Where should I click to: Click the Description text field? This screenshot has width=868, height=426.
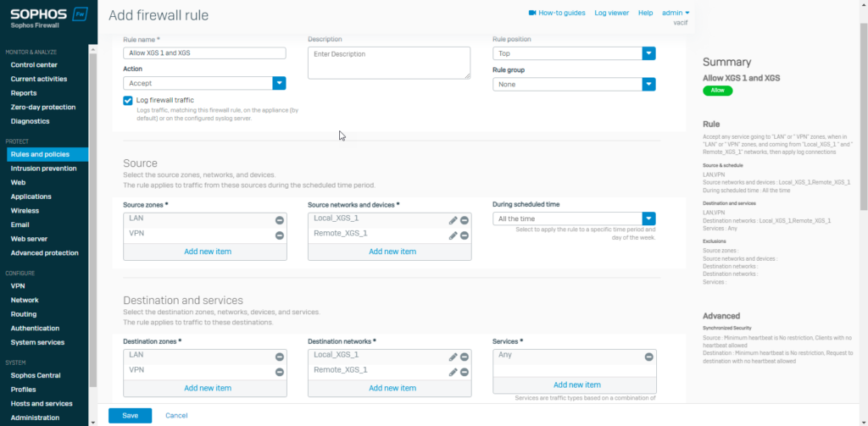coord(388,63)
